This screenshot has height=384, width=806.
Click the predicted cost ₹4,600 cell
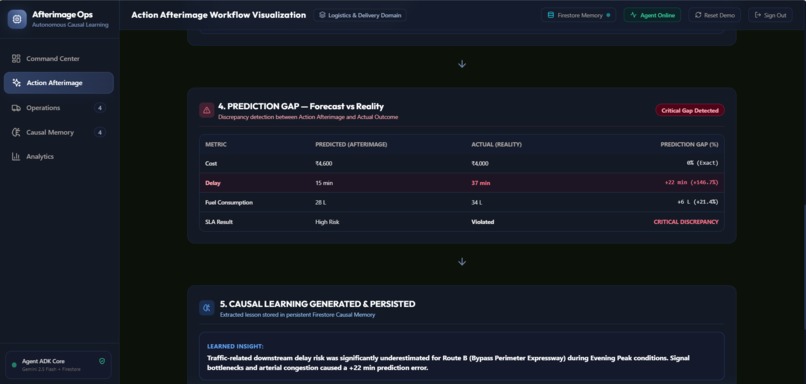click(324, 163)
